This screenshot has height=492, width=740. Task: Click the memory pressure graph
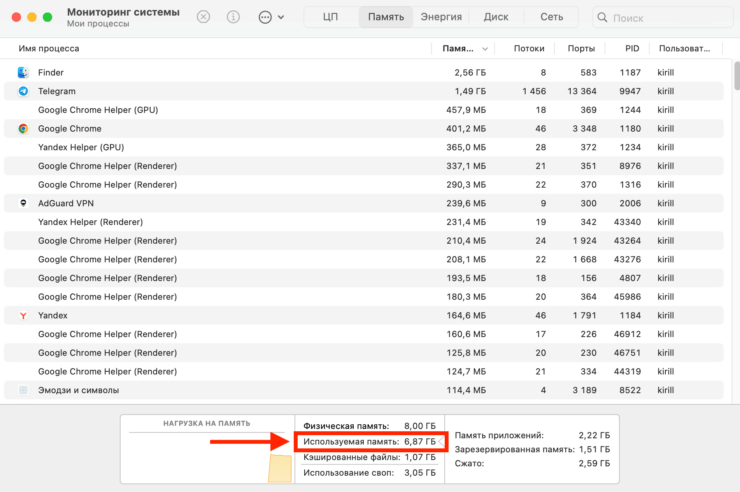(207, 455)
